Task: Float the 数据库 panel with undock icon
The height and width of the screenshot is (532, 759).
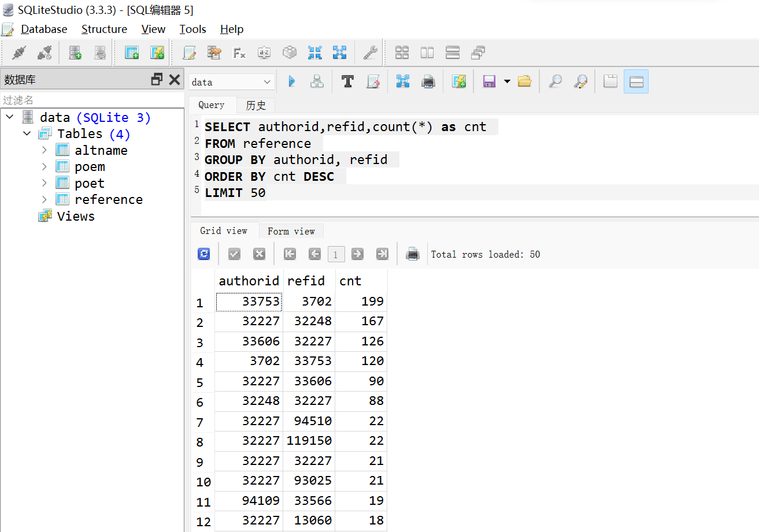Action: [x=157, y=79]
